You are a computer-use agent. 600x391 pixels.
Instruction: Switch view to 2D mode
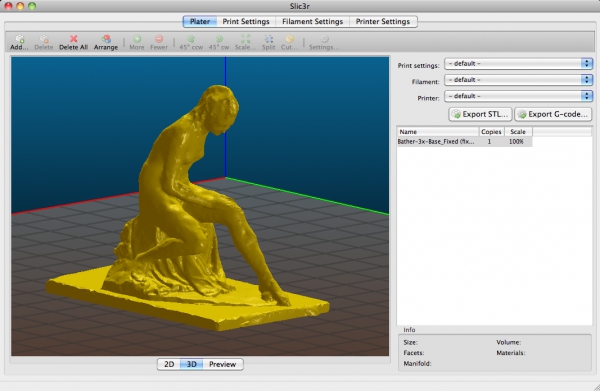[169, 364]
